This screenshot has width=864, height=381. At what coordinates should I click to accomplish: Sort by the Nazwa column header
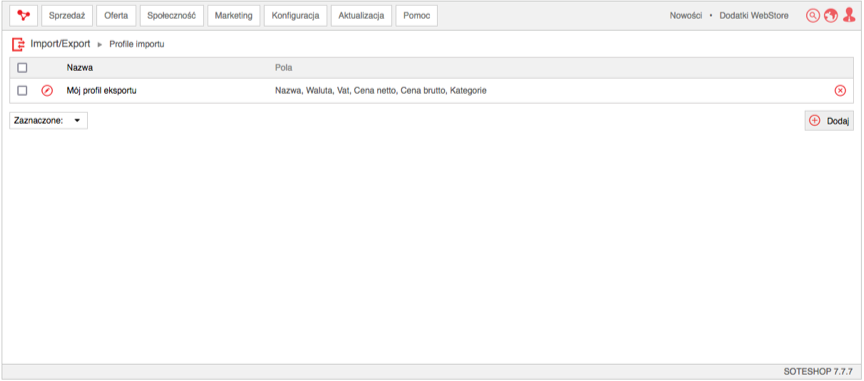(79, 68)
